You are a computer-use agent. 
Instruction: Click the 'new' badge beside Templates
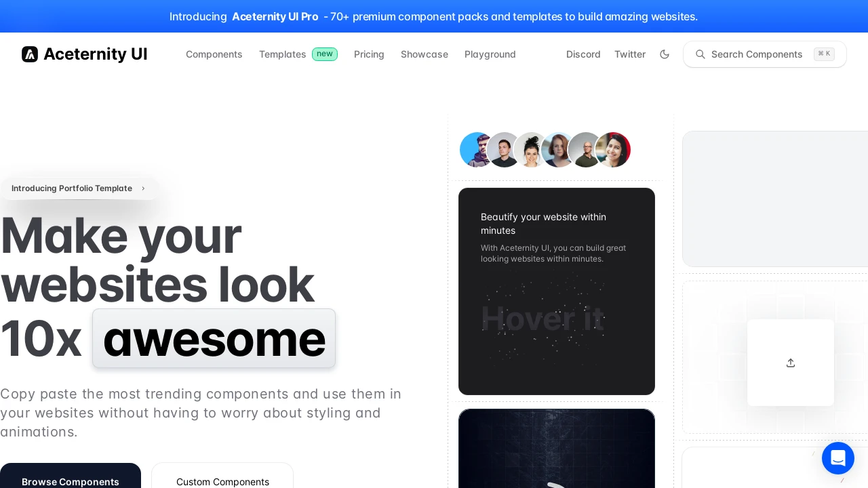(325, 54)
